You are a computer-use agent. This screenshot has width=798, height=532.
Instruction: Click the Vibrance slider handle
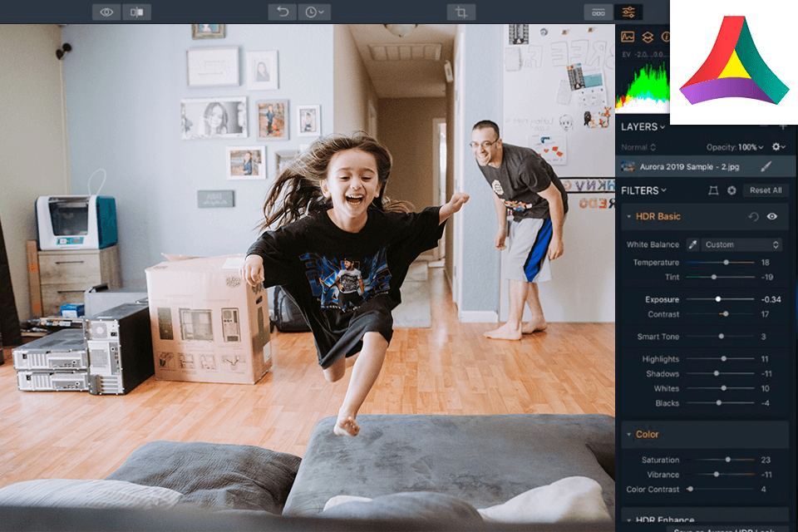point(716,475)
